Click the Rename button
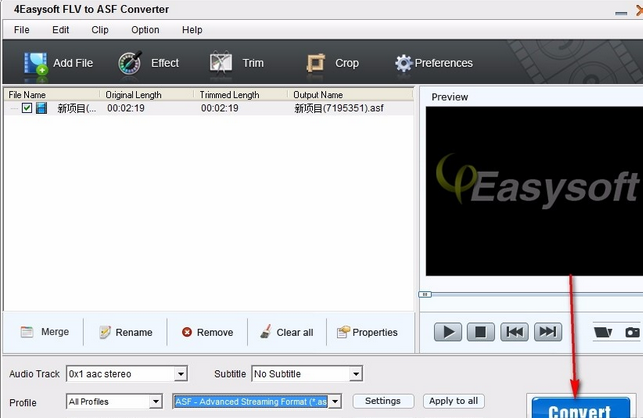 point(126,332)
